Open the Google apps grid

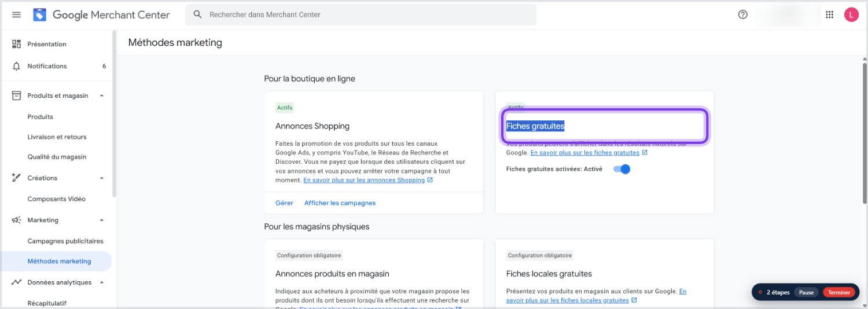pyautogui.click(x=829, y=14)
